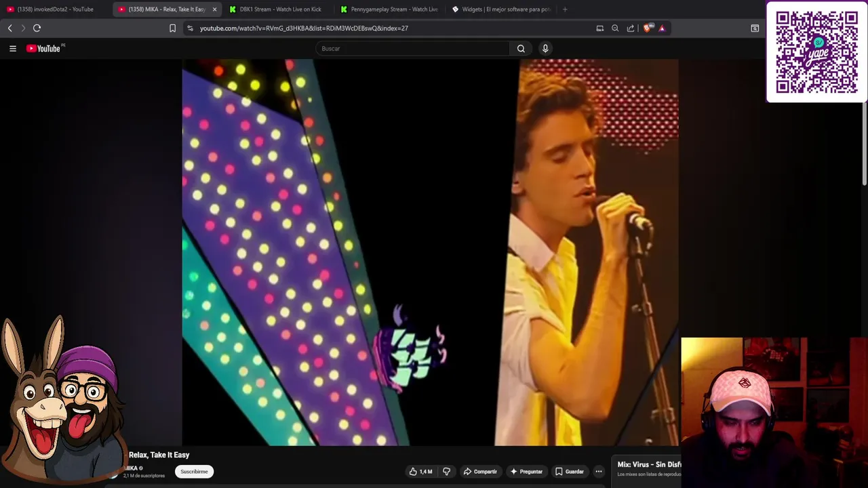The image size is (868, 488).
Task: Go back in browser history
Action: 9,28
